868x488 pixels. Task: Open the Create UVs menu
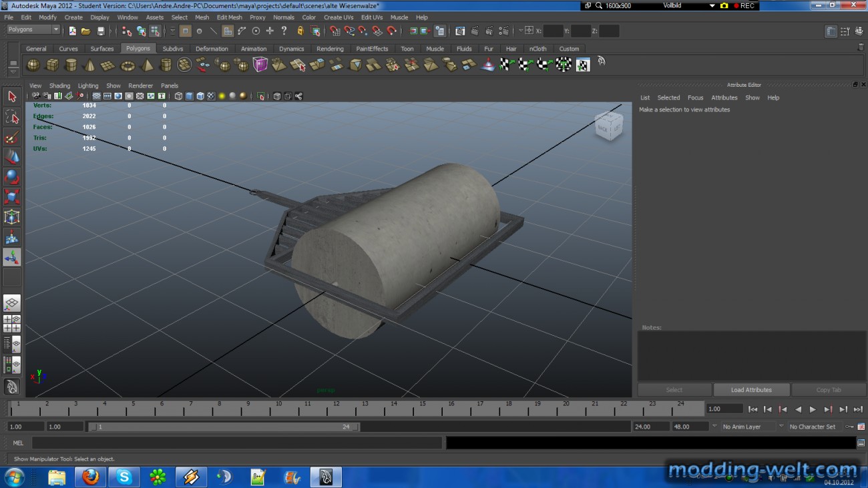coord(339,17)
